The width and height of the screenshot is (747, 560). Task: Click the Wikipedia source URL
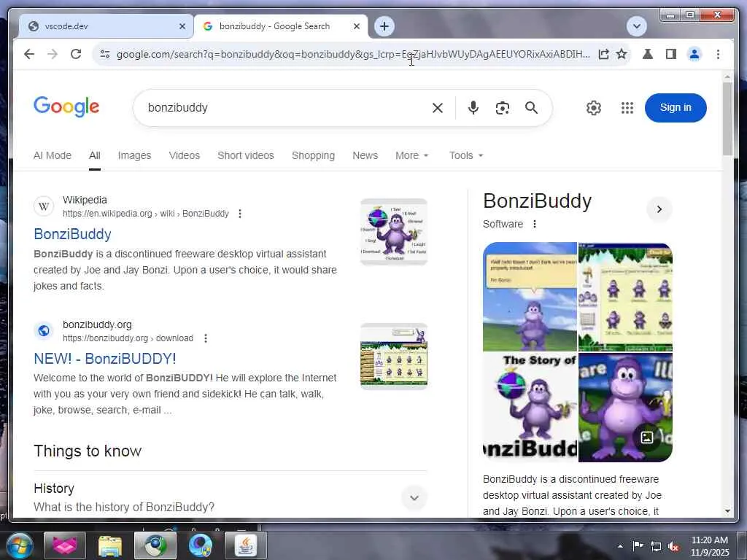point(146,214)
